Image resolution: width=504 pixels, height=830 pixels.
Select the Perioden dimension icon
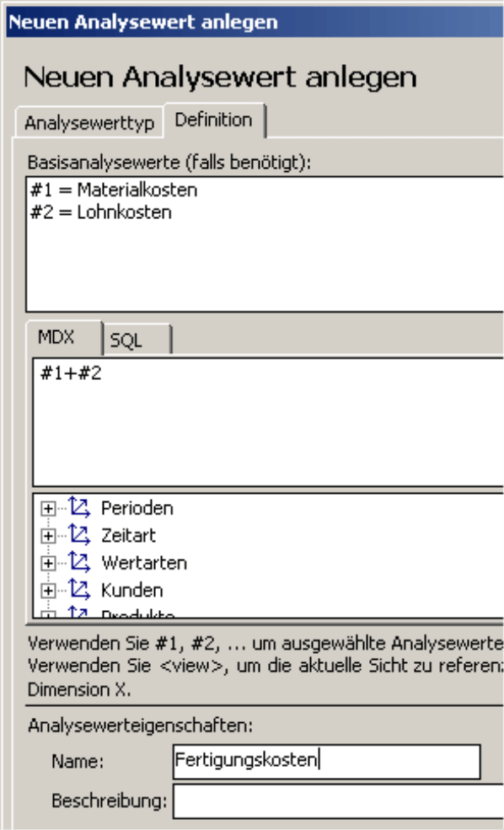[x=79, y=507]
